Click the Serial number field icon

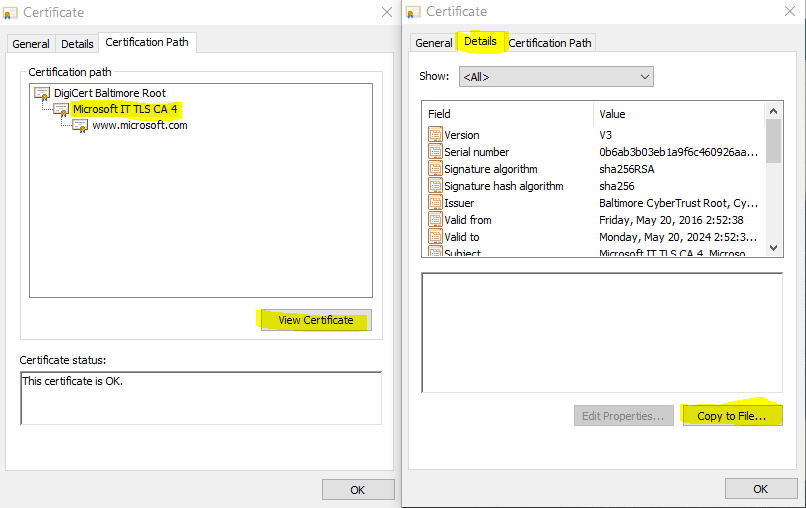point(435,152)
